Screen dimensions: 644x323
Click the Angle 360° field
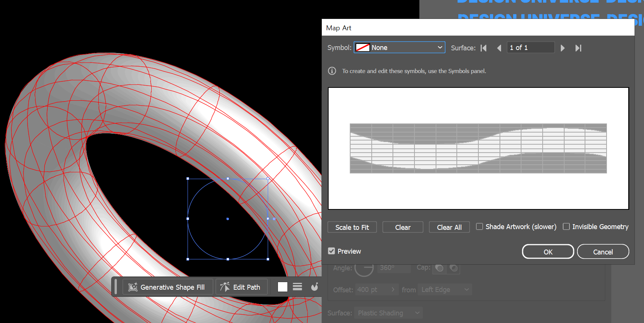394,268
